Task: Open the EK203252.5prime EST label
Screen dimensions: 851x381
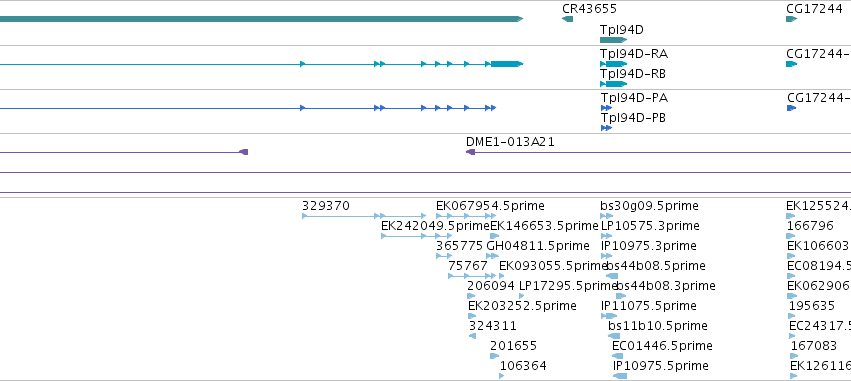Action: point(522,306)
